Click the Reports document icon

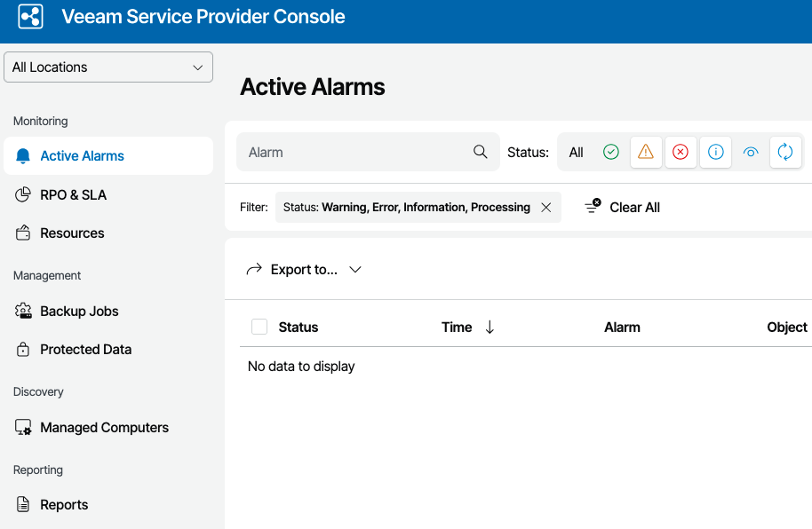[x=23, y=504]
